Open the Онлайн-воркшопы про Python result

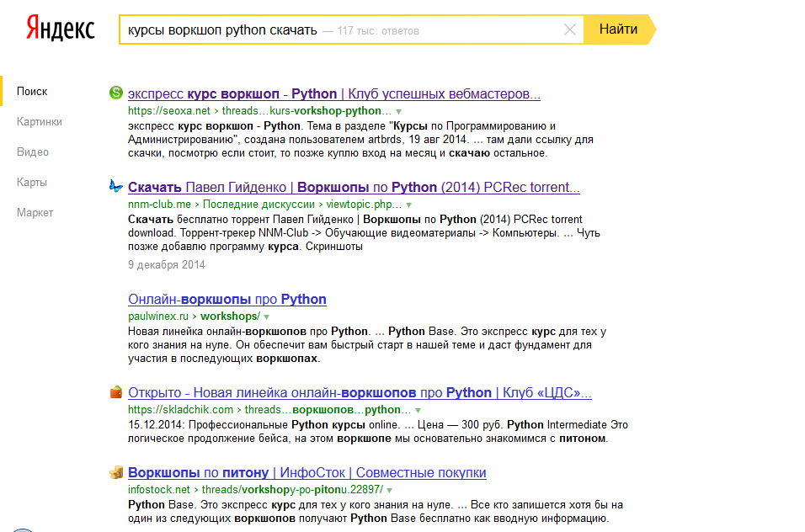[227, 300]
